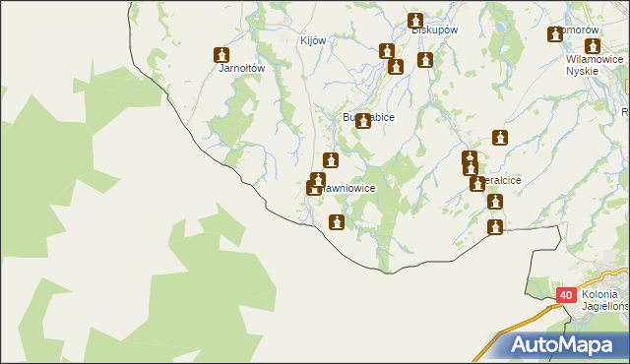Open the church marker covering the Burgrabice label
This screenshot has height=364, width=630.
(363, 121)
